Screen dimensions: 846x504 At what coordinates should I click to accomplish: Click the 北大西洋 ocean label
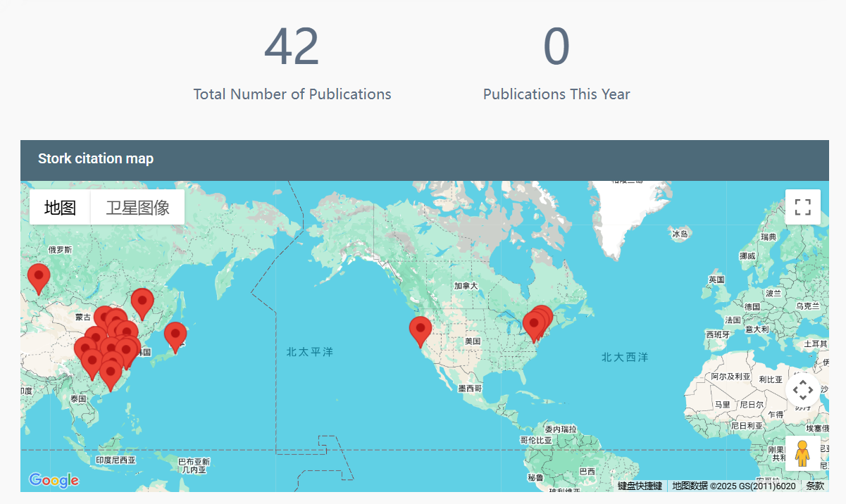(625, 358)
